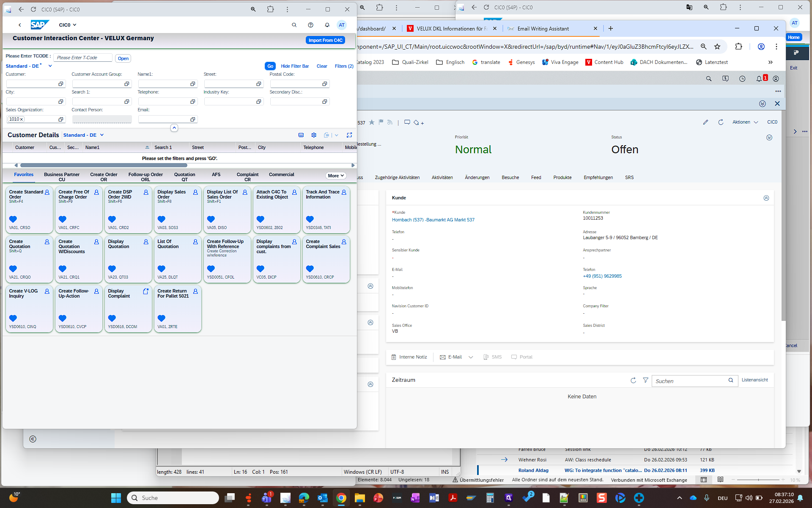Open the More tabs dropdown

coord(336,176)
